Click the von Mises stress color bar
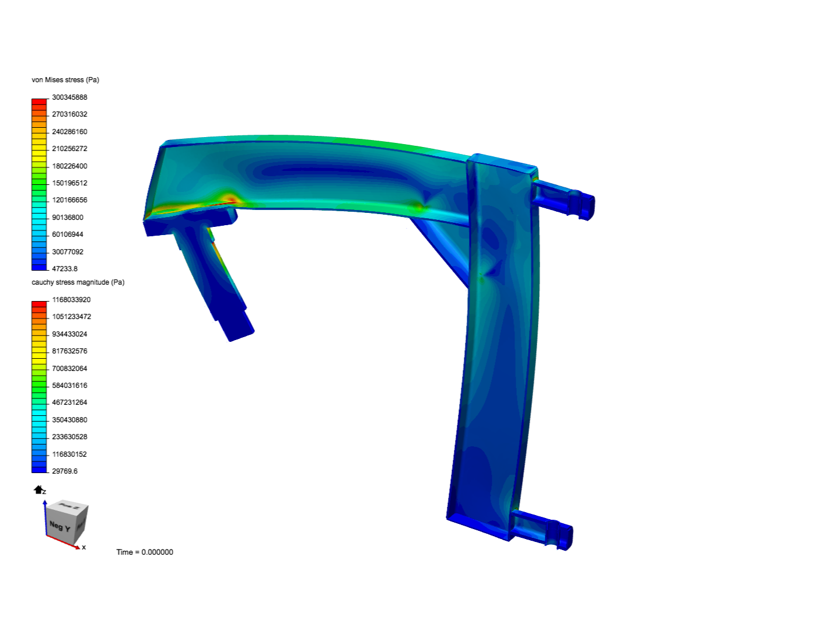This screenshot has height=630, width=840. (39, 185)
